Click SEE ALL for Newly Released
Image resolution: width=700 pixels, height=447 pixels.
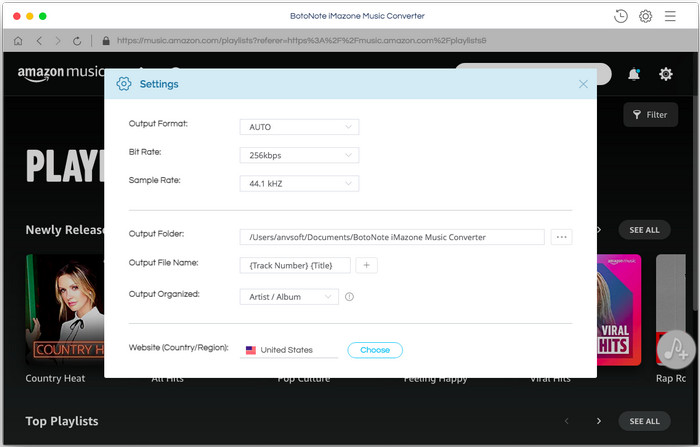coord(644,230)
